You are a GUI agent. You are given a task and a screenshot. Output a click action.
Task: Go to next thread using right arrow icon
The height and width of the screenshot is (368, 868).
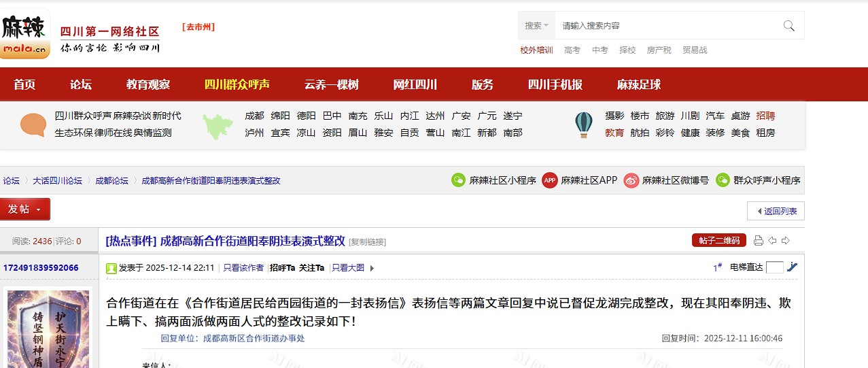tap(786, 241)
